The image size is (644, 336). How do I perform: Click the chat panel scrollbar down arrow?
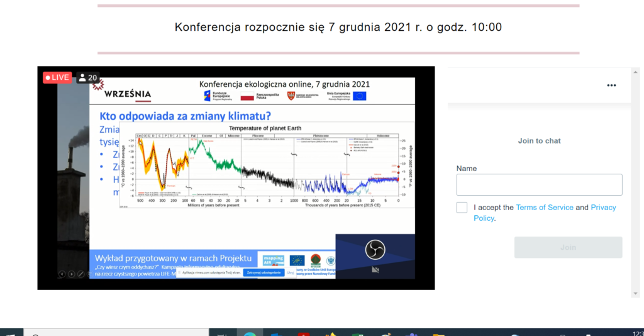[x=635, y=293]
